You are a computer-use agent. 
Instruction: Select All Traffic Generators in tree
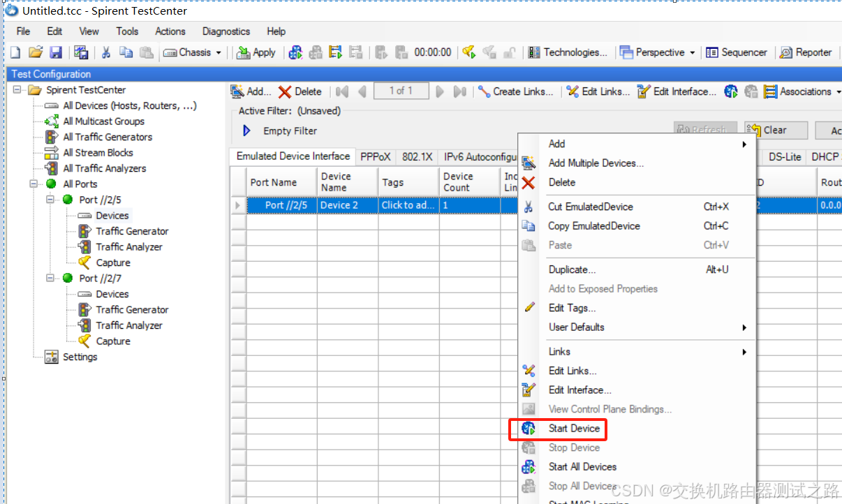tap(108, 137)
